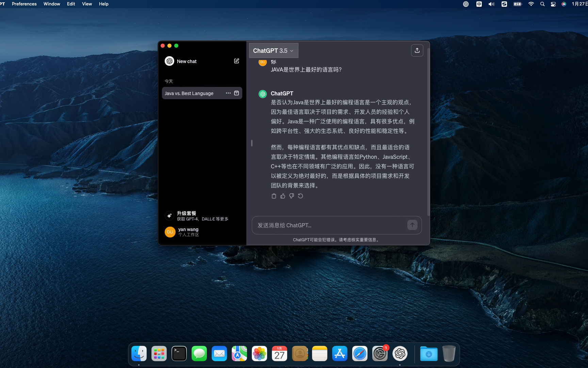Open the Control Center in the menu bar

pyautogui.click(x=553, y=4)
